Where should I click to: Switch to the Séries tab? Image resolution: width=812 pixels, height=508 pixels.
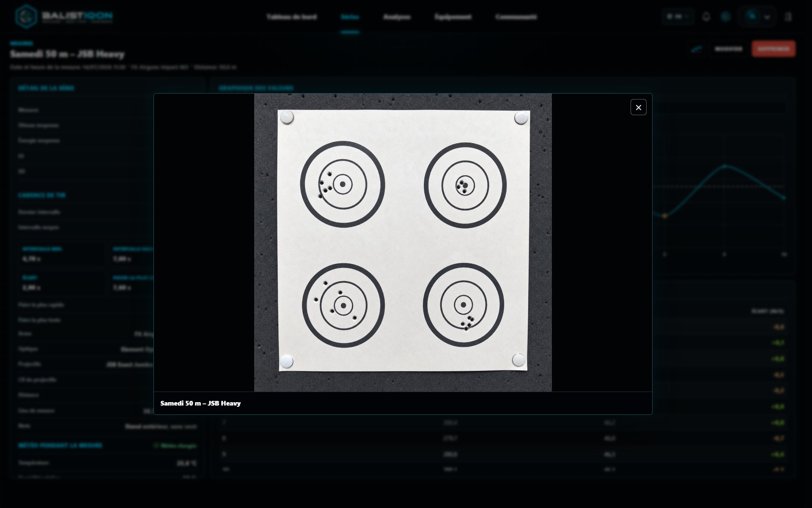[x=350, y=17]
